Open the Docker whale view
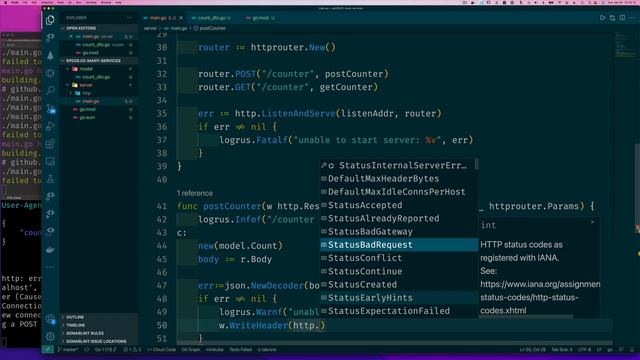 pyautogui.click(x=50, y=249)
